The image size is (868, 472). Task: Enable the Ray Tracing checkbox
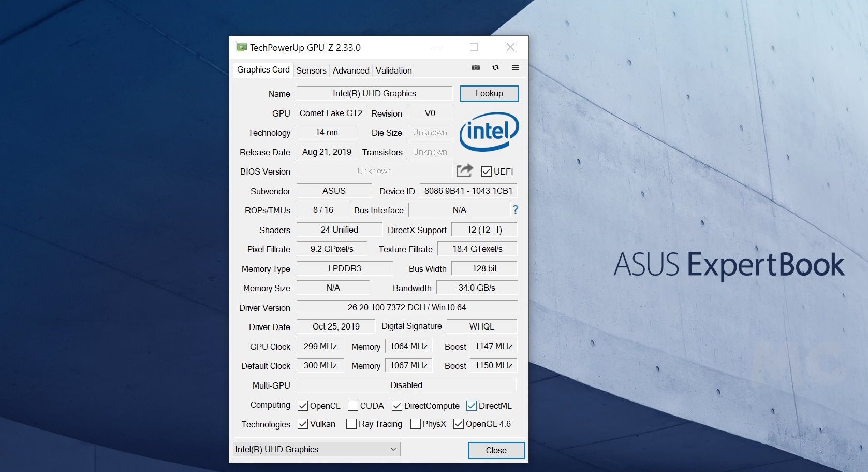(x=351, y=424)
